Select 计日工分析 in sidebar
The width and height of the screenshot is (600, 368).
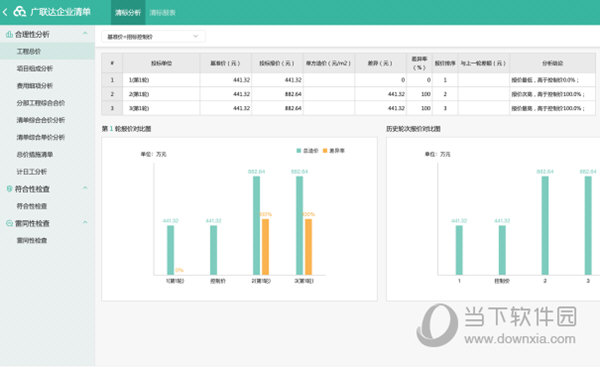[x=32, y=172]
